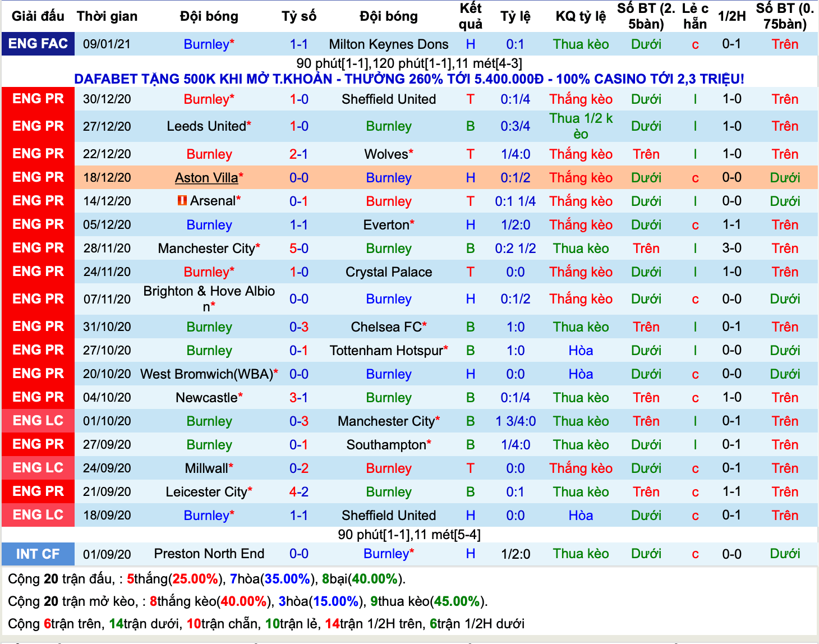Viewport: 819px width, 644px height.
Task: Click the 1 3/4:0 handicap value
Action: [516, 421]
